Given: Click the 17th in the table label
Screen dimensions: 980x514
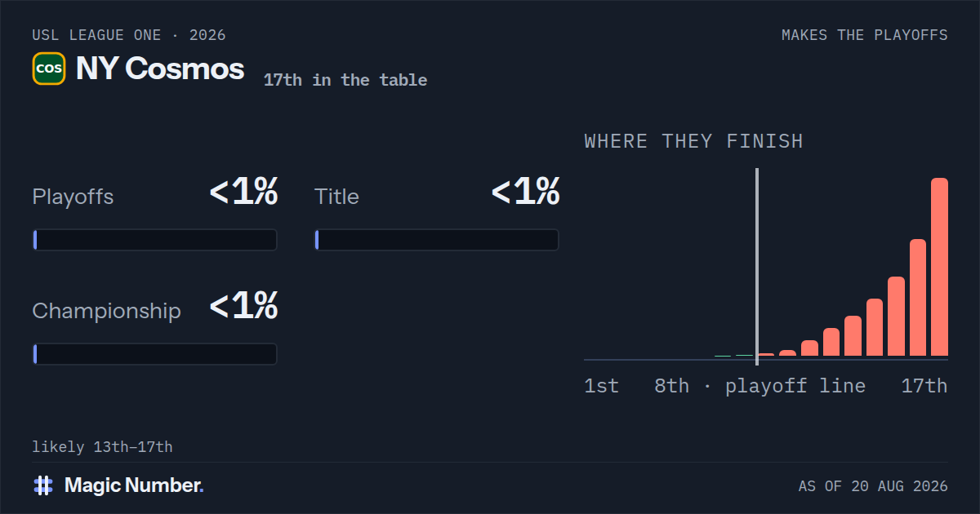Looking at the screenshot, I should point(345,80).
